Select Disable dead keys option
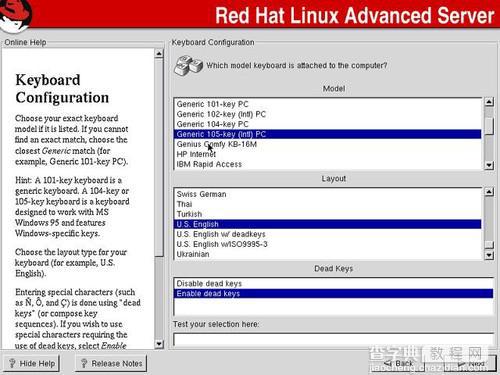This screenshot has width=500, height=375. pos(333,283)
